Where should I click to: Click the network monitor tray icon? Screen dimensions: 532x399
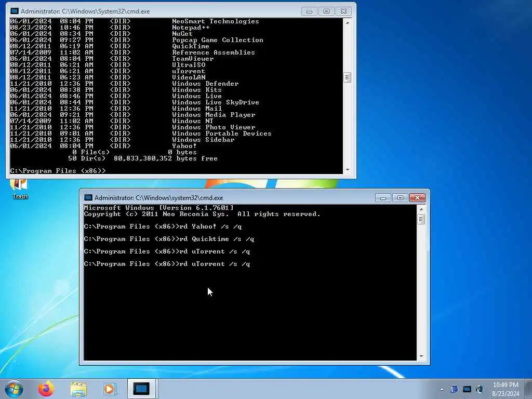tap(467, 389)
